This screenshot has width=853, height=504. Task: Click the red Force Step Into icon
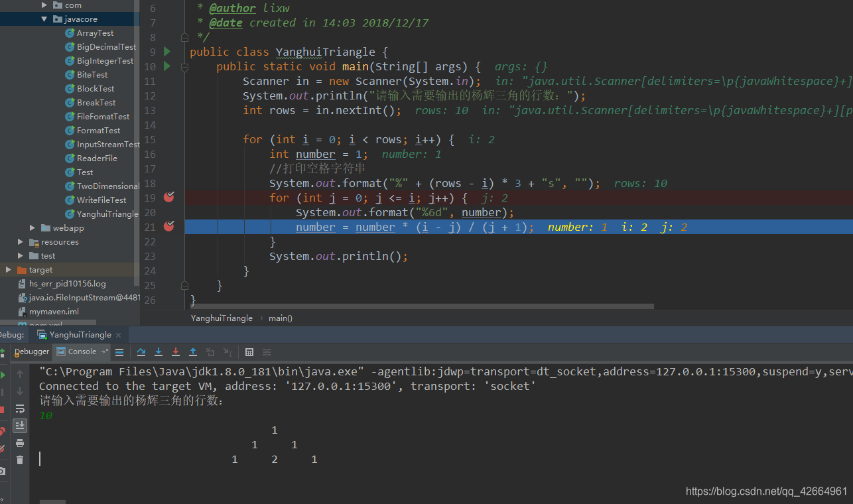176,352
